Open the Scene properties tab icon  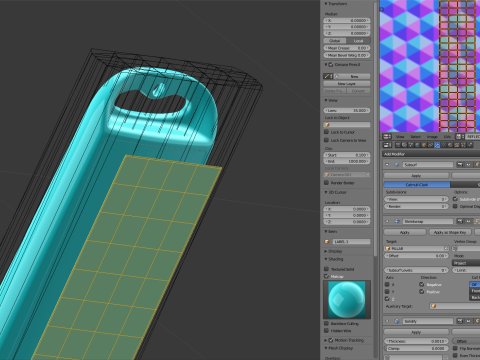411,145
